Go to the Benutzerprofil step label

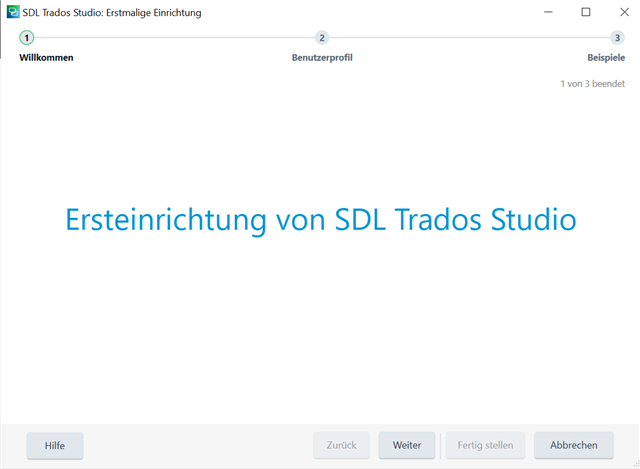322,58
